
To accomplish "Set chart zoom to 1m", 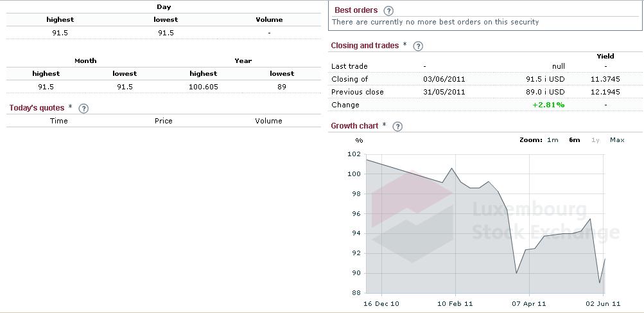I will tap(552, 140).
